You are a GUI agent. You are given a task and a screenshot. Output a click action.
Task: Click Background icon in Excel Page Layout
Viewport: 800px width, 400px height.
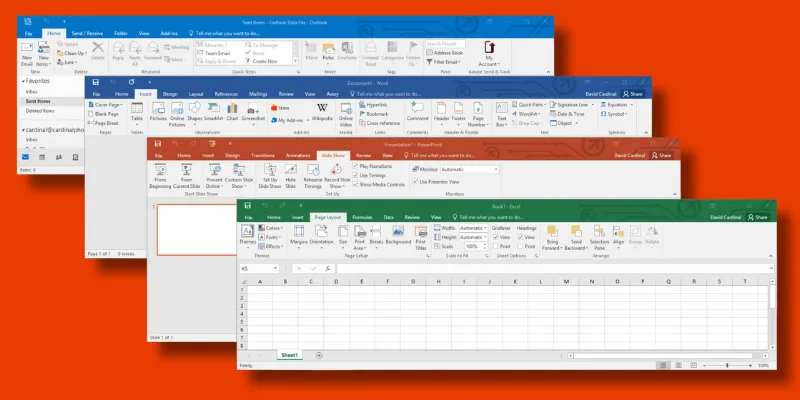(398, 231)
